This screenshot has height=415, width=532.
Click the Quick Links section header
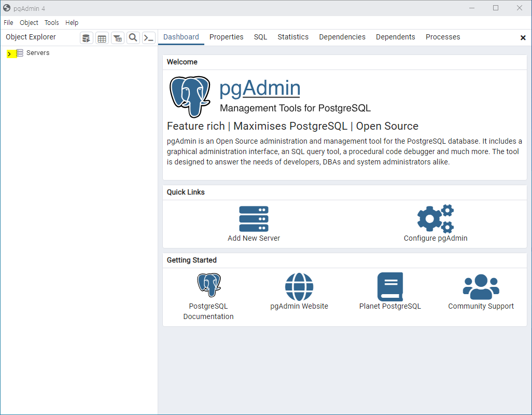[x=186, y=192]
